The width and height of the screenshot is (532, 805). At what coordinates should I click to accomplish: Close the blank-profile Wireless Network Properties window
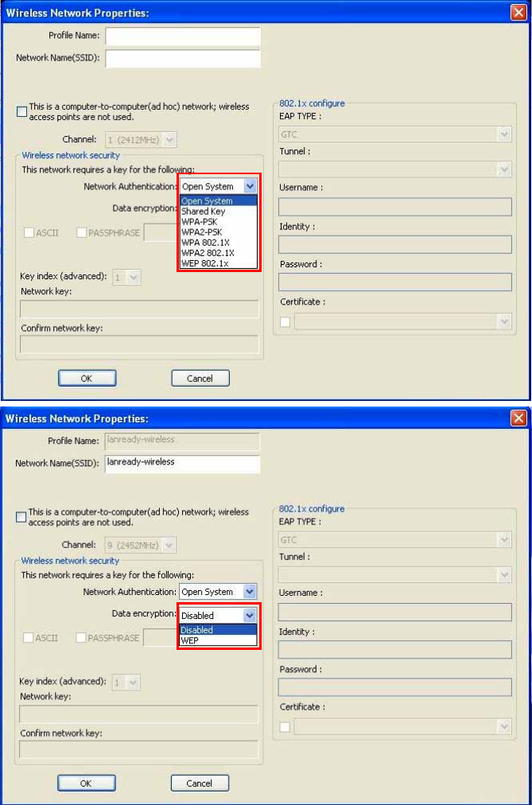518,12
